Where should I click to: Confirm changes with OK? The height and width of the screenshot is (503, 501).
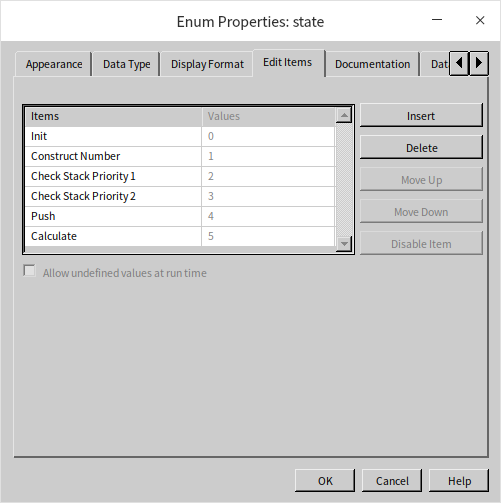click(x=325, y=481)
